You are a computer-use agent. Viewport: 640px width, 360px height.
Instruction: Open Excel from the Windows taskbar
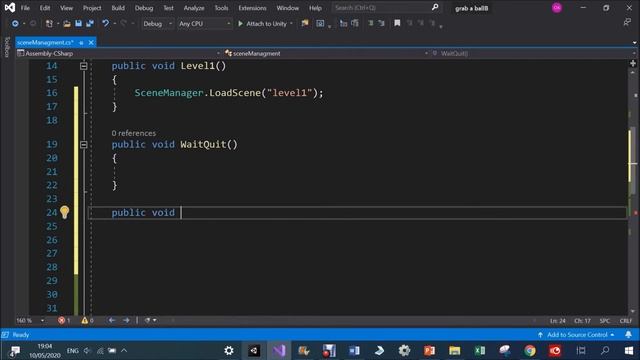coord(480,351)
